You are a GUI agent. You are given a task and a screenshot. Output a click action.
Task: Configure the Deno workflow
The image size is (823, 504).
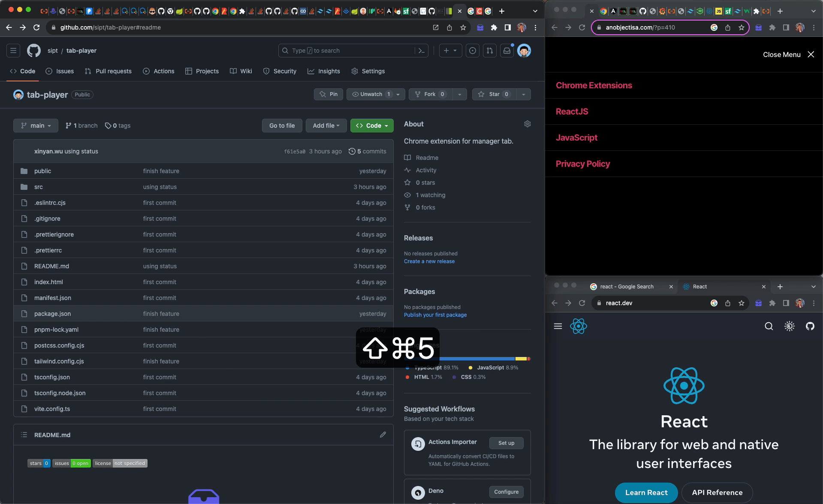coord(506,492)
